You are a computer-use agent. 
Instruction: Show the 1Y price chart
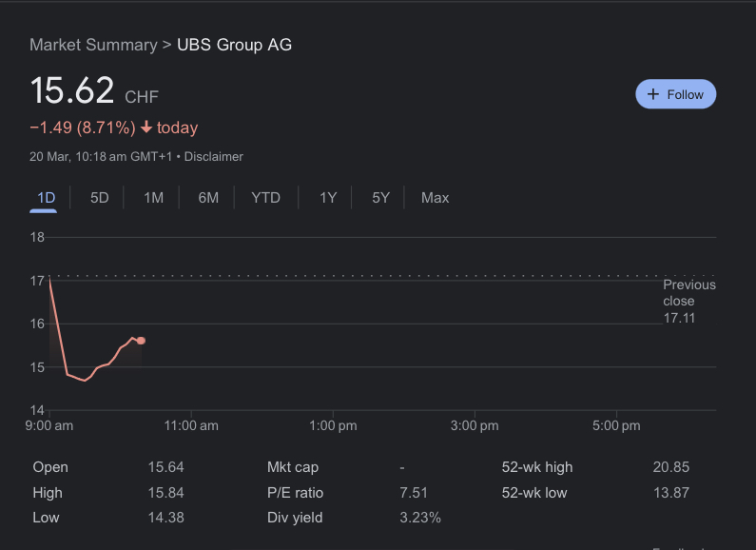(x=328, y=198)
